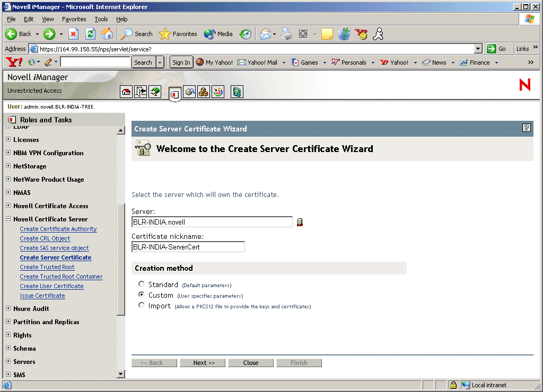Expand Partition and Replicas role
The height and width of the screenshot is (392, 543).
click(x=8, y=322)
